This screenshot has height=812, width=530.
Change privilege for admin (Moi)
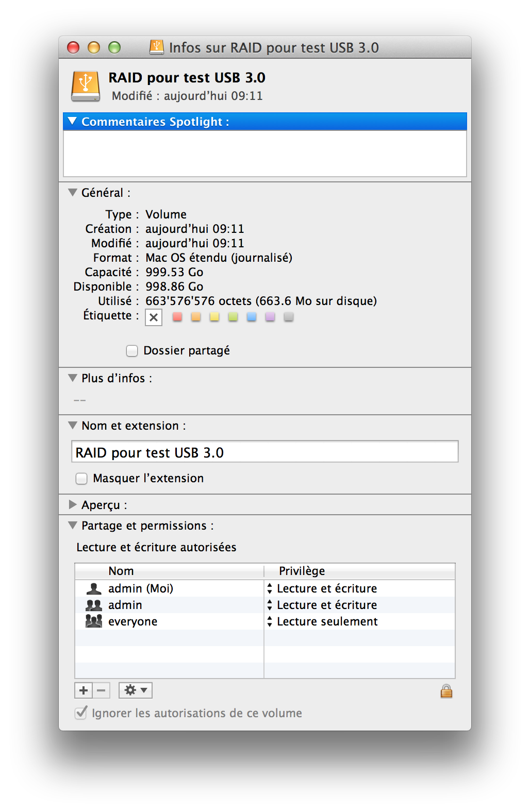tap(270, 588)
